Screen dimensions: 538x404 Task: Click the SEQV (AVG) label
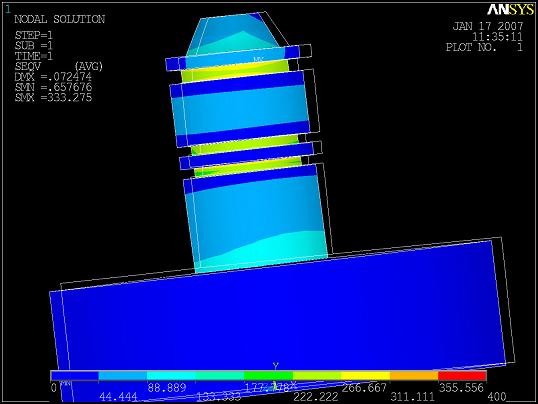[59, 66]
